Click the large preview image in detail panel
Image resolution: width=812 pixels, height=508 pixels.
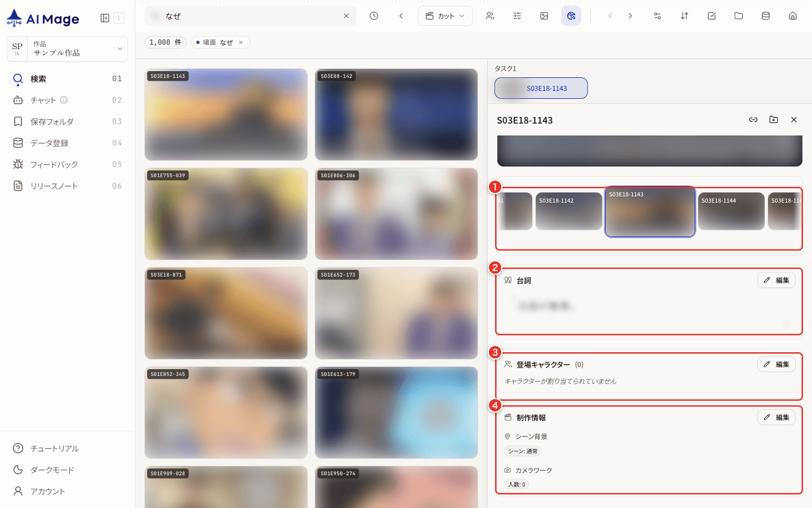(650, 151)
